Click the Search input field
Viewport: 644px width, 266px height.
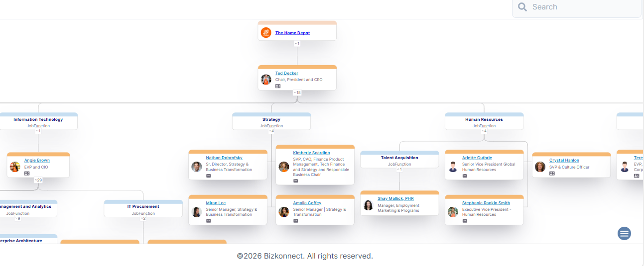coord(577,7)
